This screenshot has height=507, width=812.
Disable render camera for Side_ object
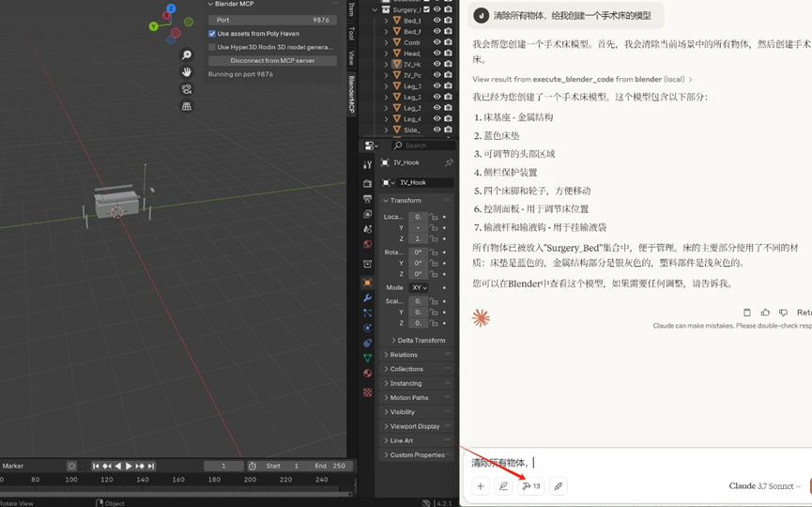[448, 130]
